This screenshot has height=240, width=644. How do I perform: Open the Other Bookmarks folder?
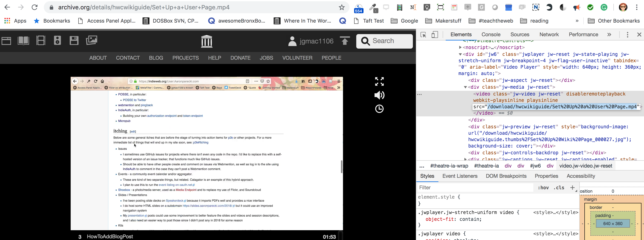click(x=614, y=21)
